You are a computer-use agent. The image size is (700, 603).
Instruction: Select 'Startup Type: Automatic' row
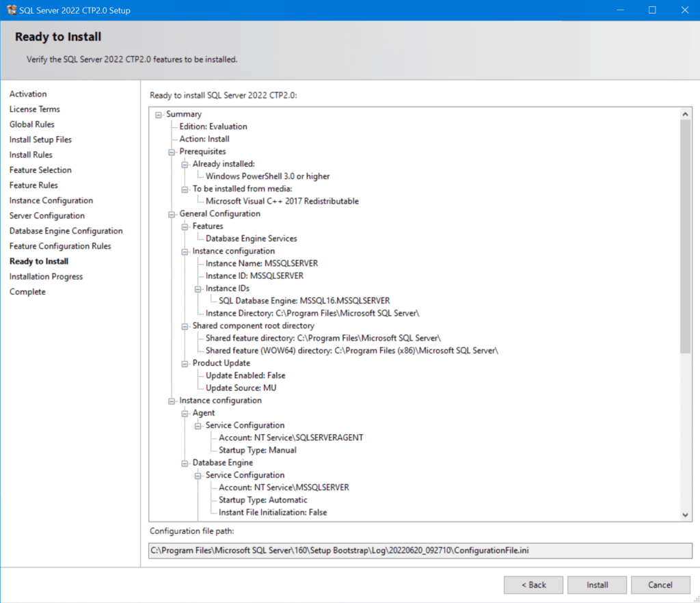pos(263,500)
